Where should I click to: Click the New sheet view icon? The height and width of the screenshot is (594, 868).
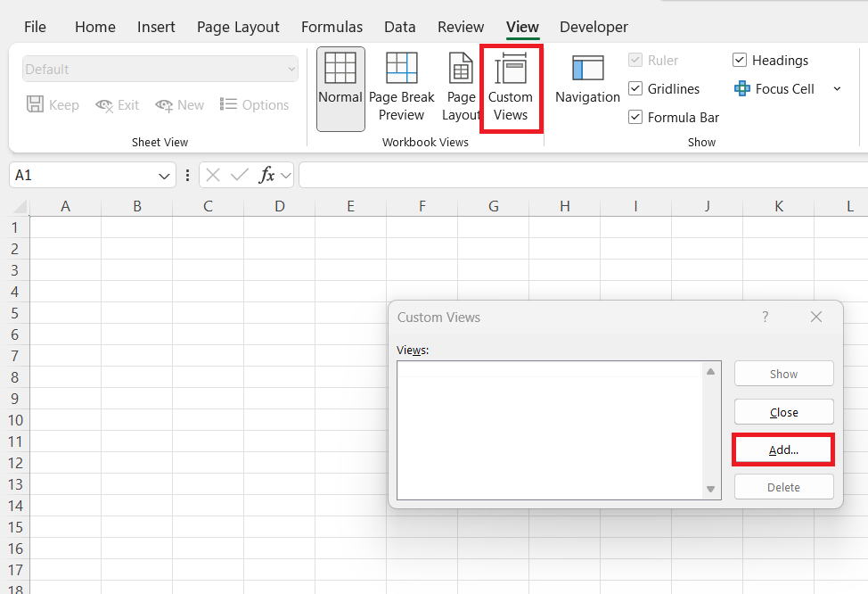click(164, 104)
